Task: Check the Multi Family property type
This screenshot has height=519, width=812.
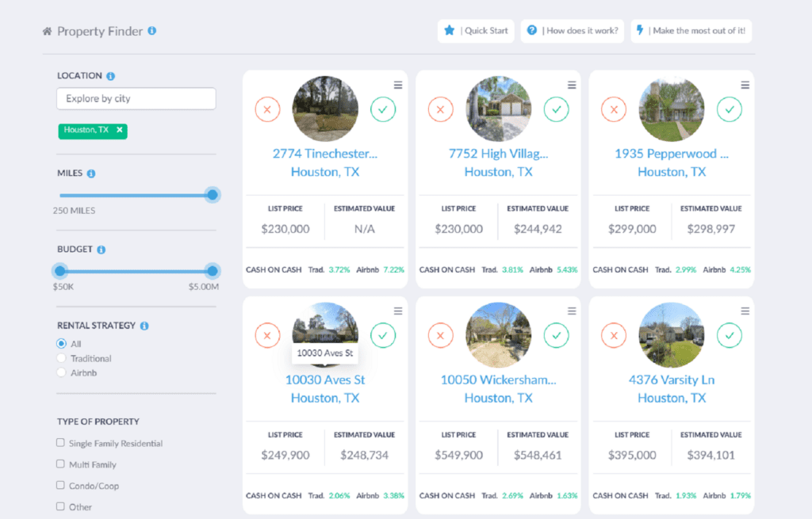Action: click(x=60, y=465)
